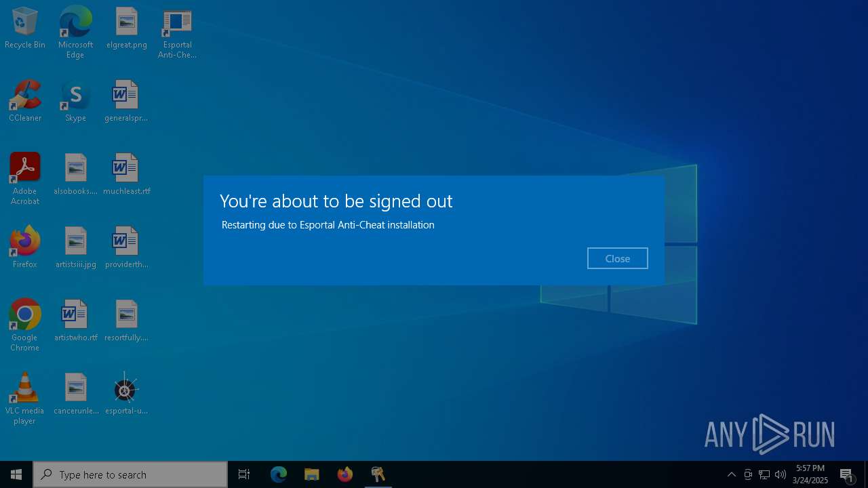The image size is (868, 488).
Task: Select the artistsiii.jpg file icon
Action: pyautogui.click(x=75, y=248)
